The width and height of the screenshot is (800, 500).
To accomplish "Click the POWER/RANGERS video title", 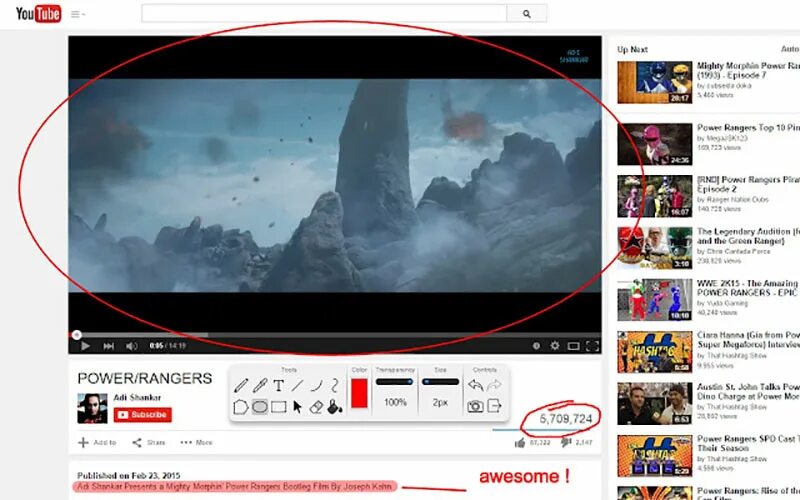I will click(x=144, y=379).
